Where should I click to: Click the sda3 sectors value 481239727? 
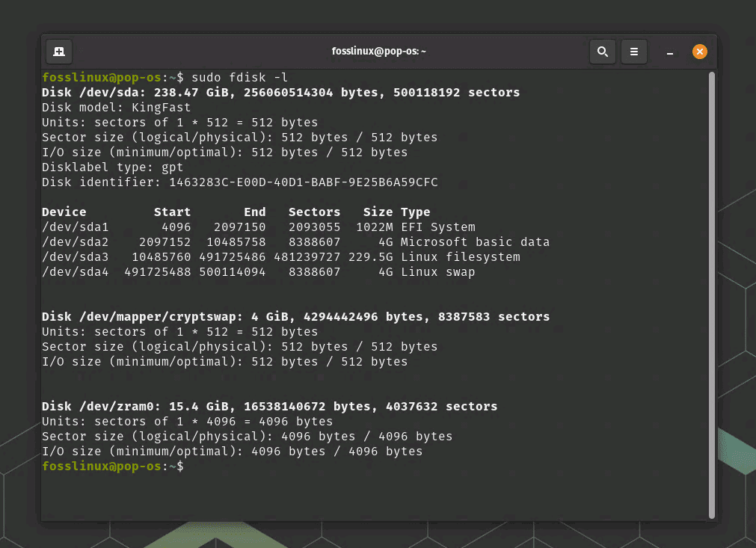pyautogui.click(x=307, y=256)
